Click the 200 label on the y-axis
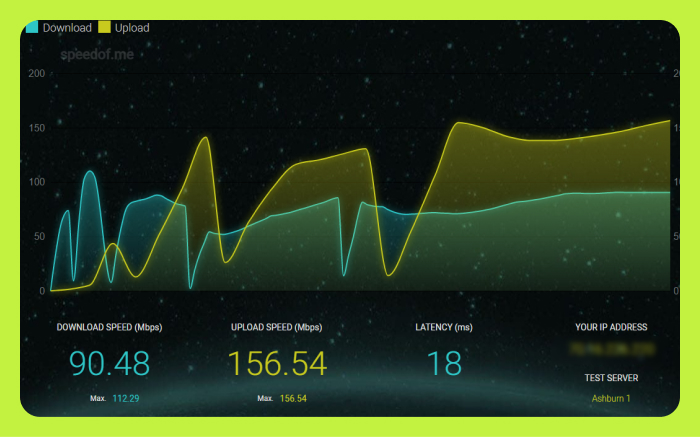 [x=36, y=74]
